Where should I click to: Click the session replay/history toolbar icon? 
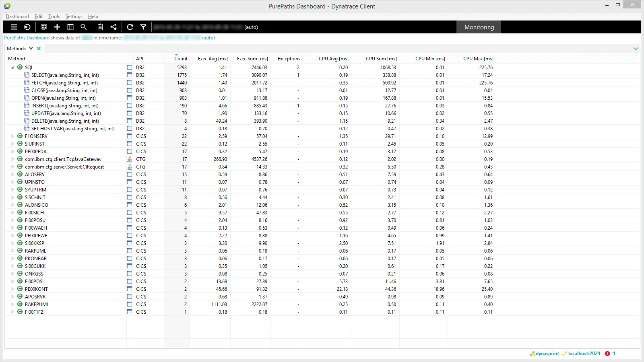pos(27,27)
